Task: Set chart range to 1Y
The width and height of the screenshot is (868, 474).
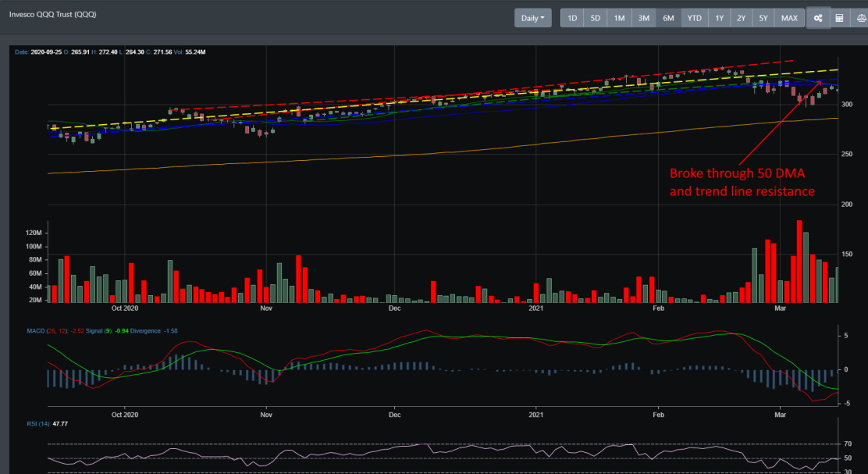Action: [x=719, y=18]
